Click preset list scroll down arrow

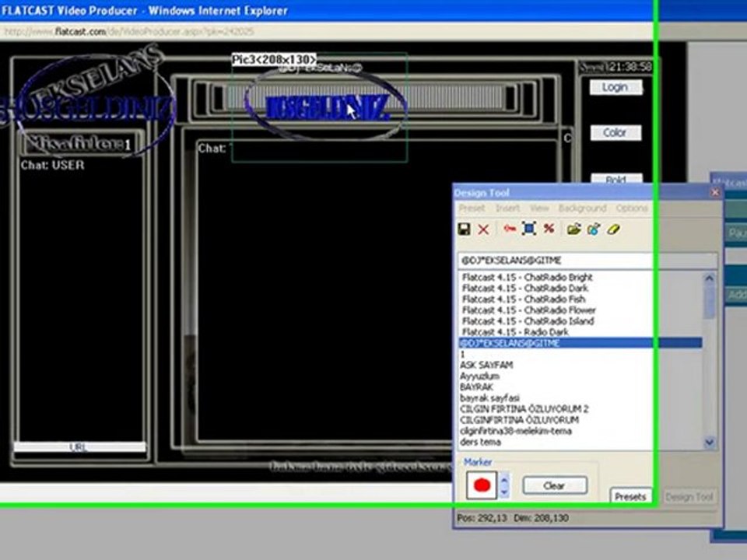[710, 443]
